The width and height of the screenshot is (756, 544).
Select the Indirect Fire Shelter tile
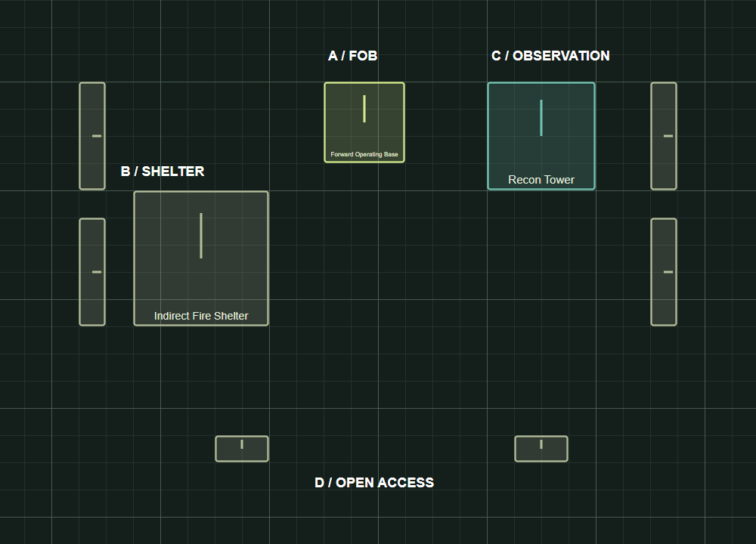pyautogui.click(x=201, y=258)
